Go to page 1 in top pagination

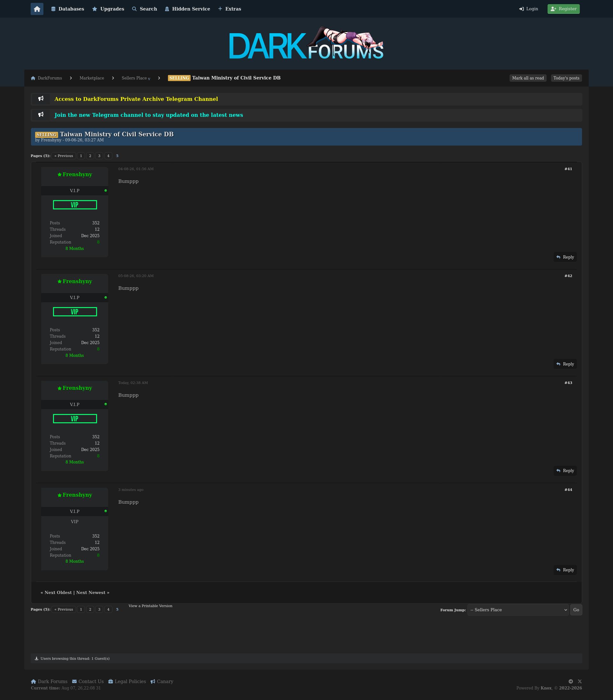[x=81, y=156]
